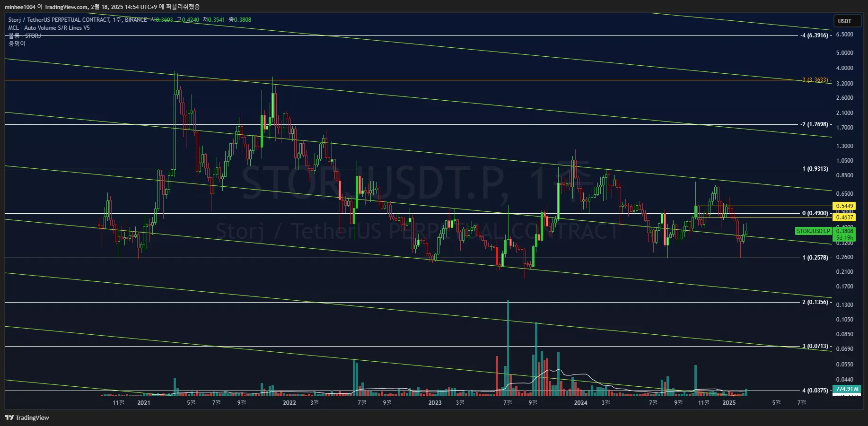Click the first 11월 time axis label before 2021
This screenshot has height=426, width=868.
(x=118, y=403)
